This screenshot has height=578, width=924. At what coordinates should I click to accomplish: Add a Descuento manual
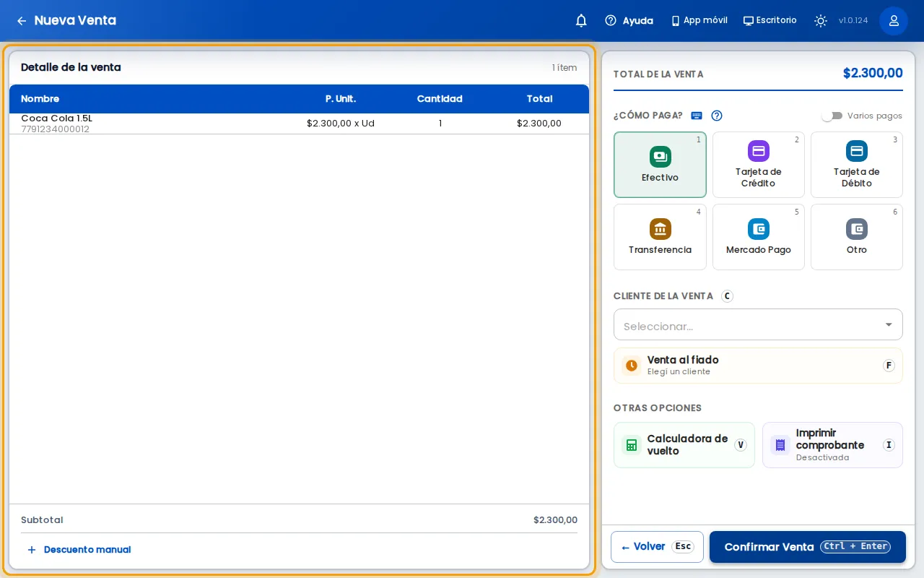pyautogui.click(x=79, y=550)
